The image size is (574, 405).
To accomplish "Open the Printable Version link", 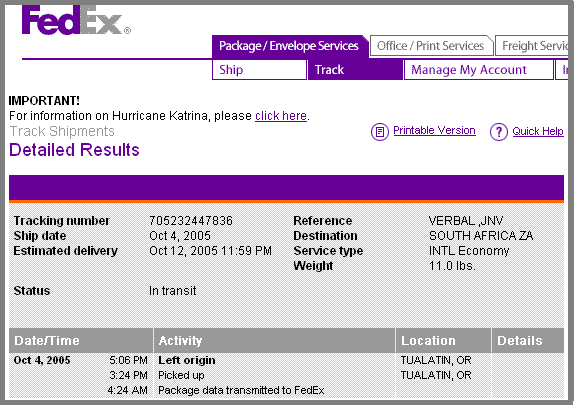I will pos(434,130).
